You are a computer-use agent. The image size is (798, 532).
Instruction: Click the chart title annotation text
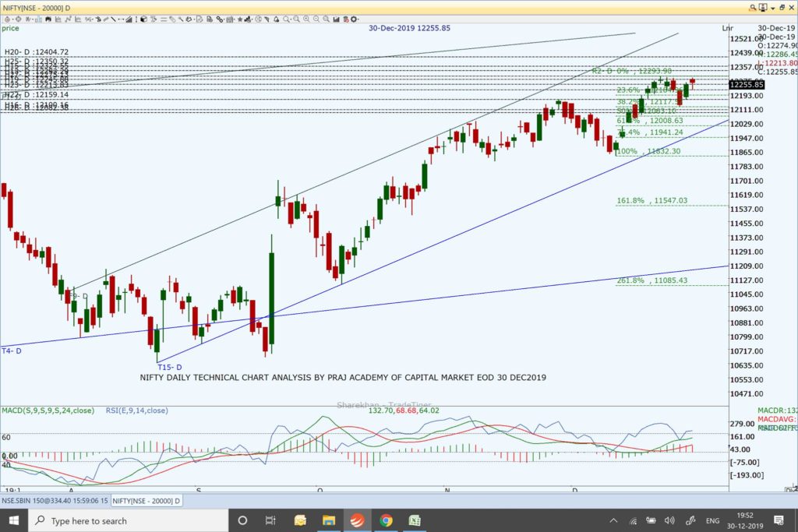click(x=343, y=377)
